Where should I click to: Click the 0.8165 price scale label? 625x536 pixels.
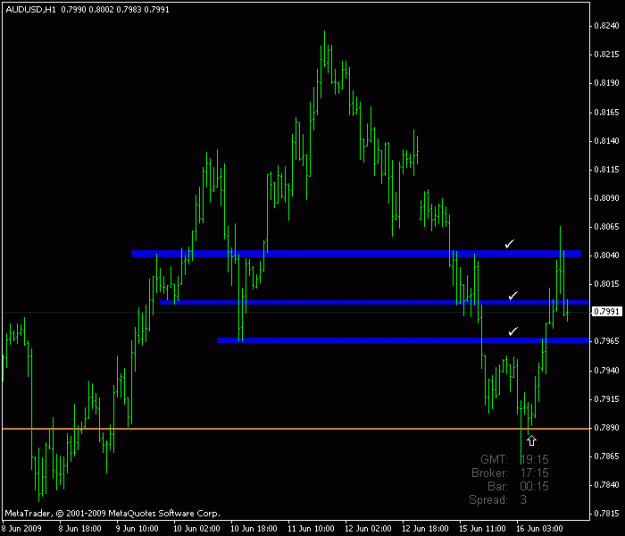pos(607,112)
